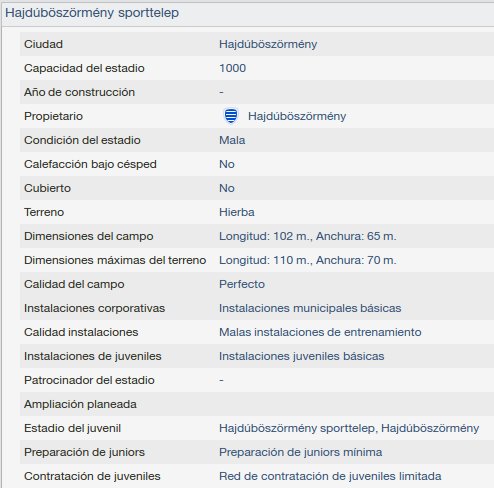Select the Hierba terrain value
Screen dimensions: 494x488
coord(237,212)
